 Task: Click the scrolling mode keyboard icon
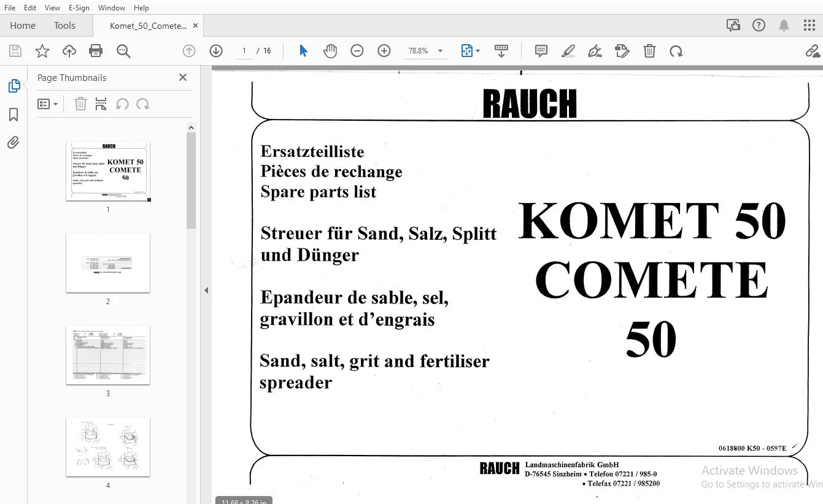point(501,51)
